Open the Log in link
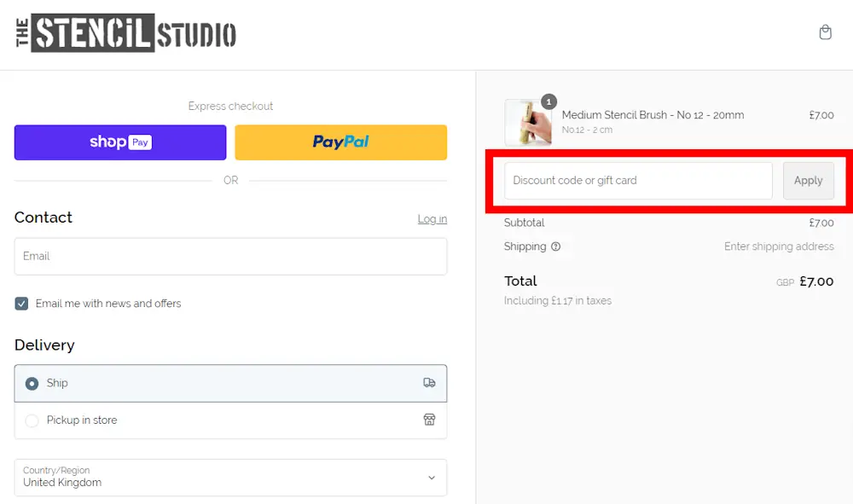The width and height of the screenshot is (853, 504). pyautogui.click(x=432, y=218)
